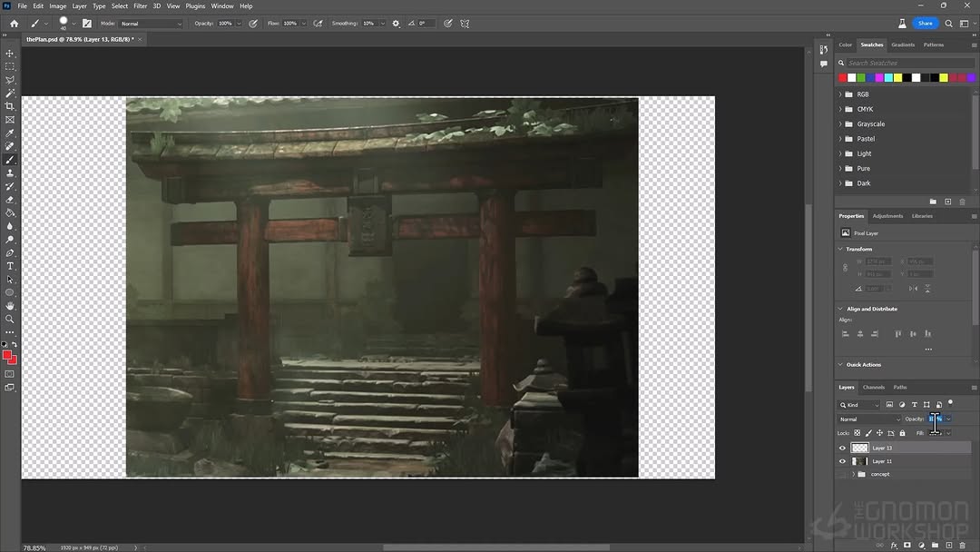
Task: Select the Hand tool
Action: [10, 306]
